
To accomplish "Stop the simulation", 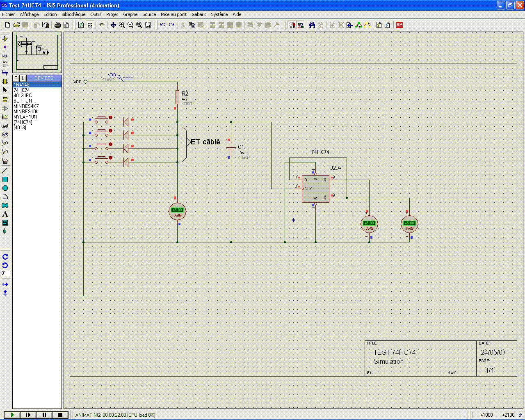I will pos(60,415).
